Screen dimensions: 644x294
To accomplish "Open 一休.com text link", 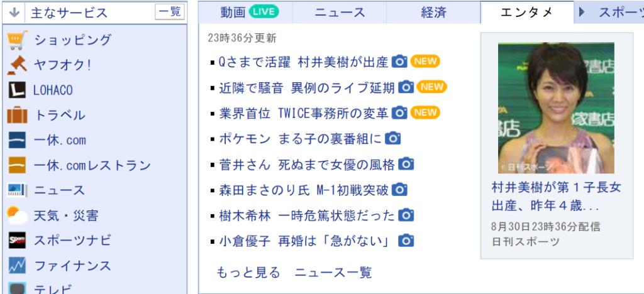I will click(60, 140).
